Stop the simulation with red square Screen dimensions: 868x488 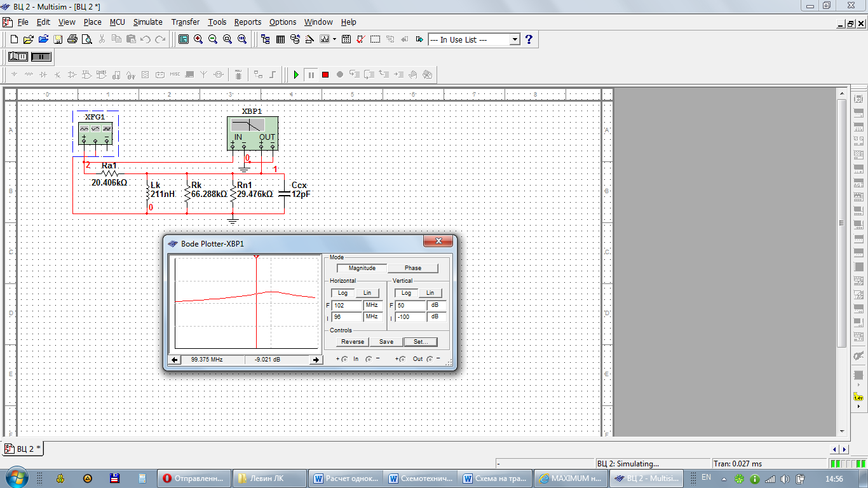[325, 74]
